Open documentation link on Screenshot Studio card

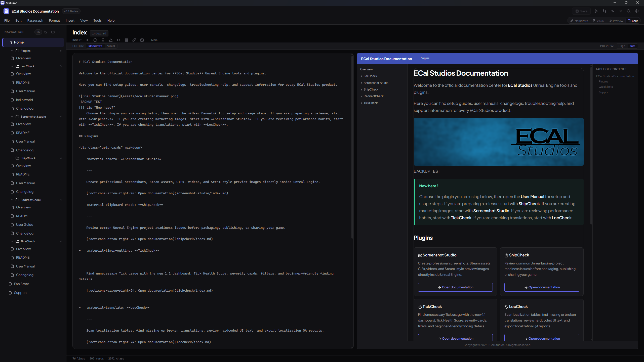[x=455, y=287]
